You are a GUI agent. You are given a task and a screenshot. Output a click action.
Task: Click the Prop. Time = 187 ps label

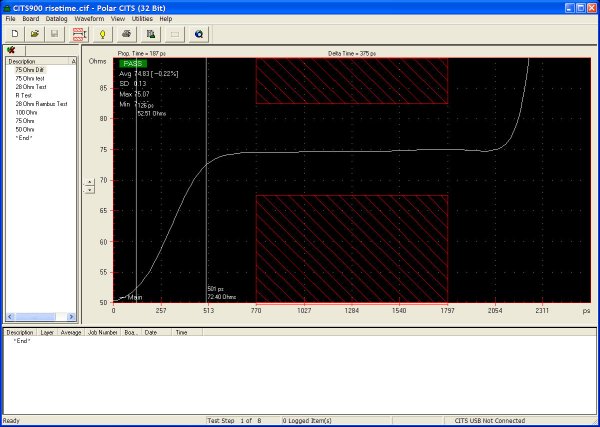142,54
